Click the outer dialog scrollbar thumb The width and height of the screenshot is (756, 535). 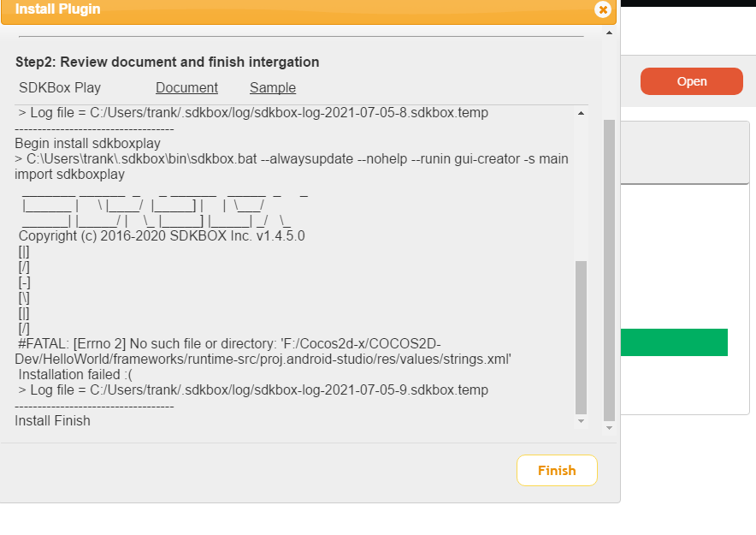pyautogui.click(x=609, y=270)
